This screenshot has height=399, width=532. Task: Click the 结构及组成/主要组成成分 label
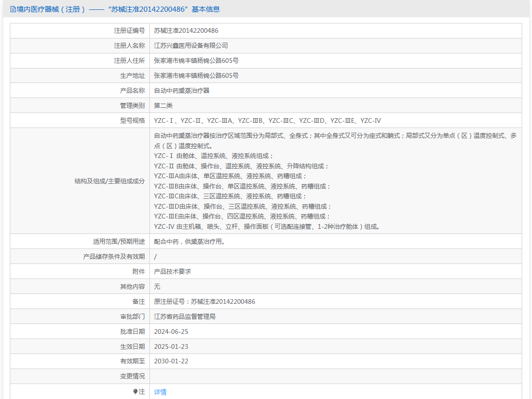click(110, 181)
